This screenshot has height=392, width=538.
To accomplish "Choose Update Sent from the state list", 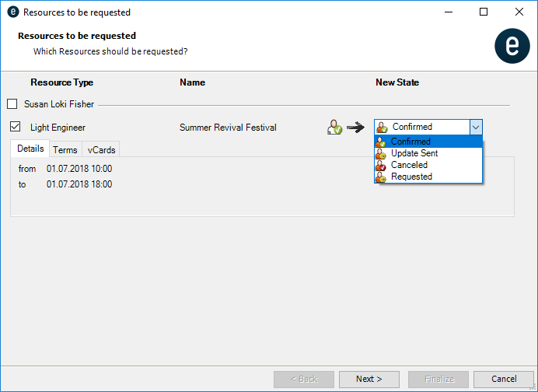I will coord(414,153).
